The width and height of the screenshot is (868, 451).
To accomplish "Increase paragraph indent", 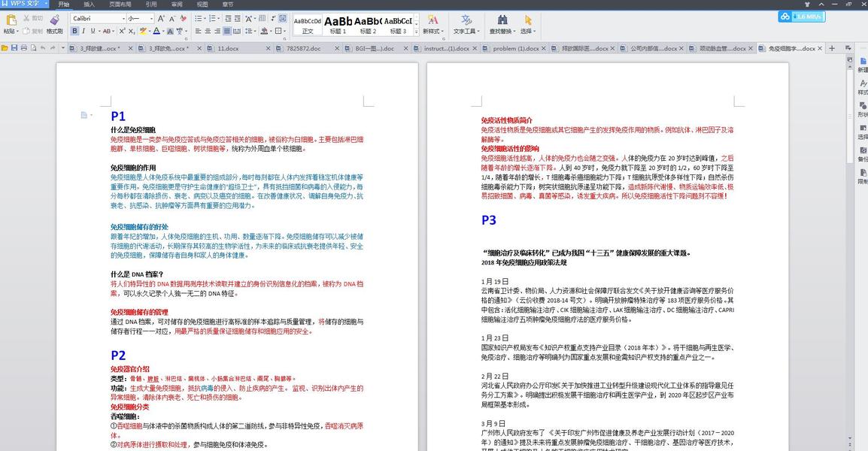I will click(238, 18).
